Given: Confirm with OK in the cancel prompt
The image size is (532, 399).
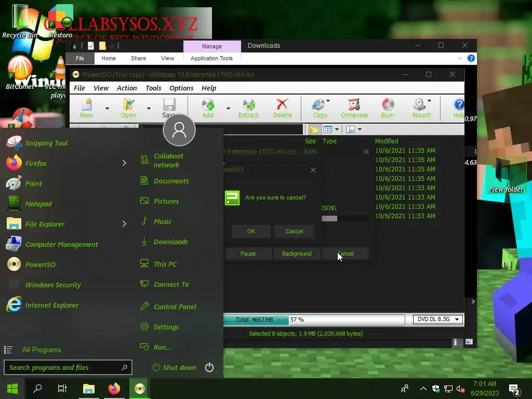Looking at the screenshot, I should click(251, 231).
